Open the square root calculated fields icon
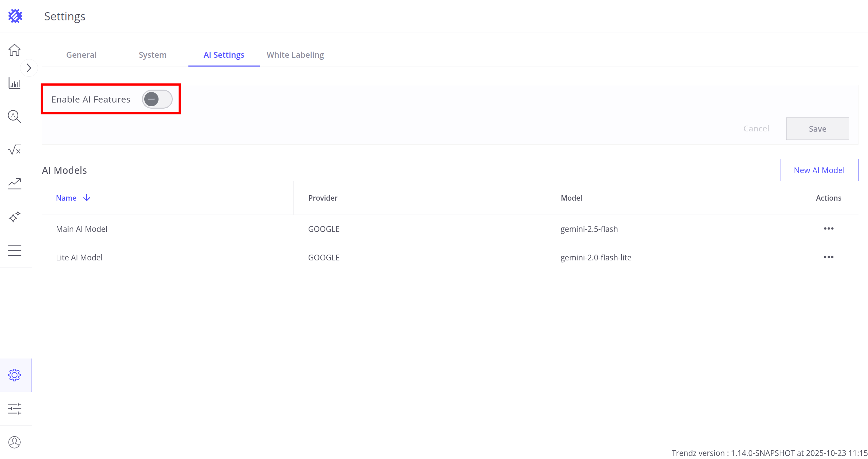868x459 pixels. pos(15,150)
